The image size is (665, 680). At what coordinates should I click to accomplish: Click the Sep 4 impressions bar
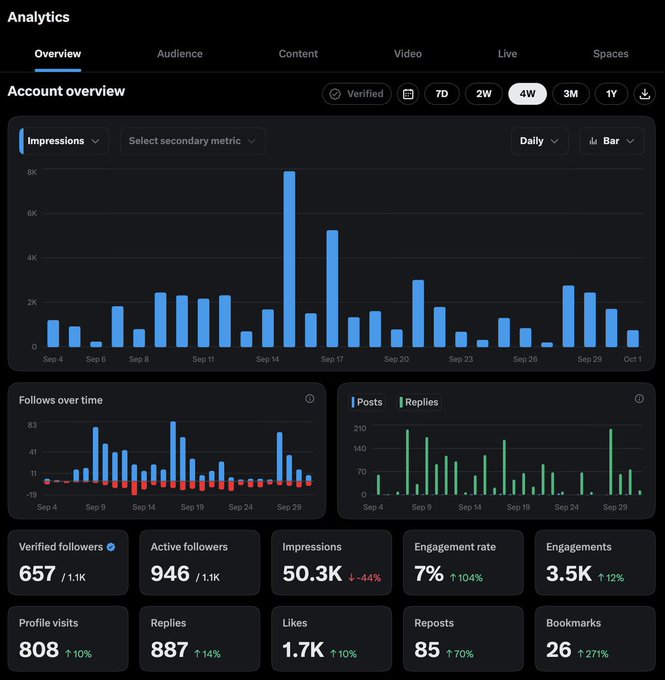53,333
